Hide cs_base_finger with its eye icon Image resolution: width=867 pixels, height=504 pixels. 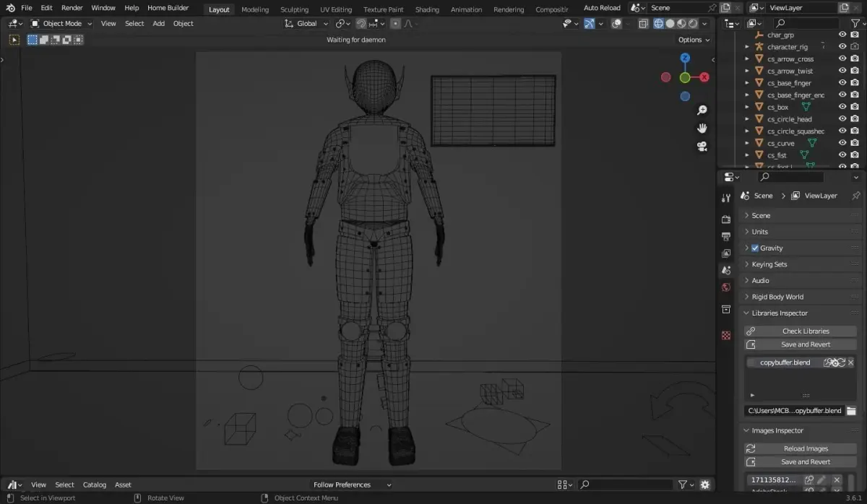842,83
